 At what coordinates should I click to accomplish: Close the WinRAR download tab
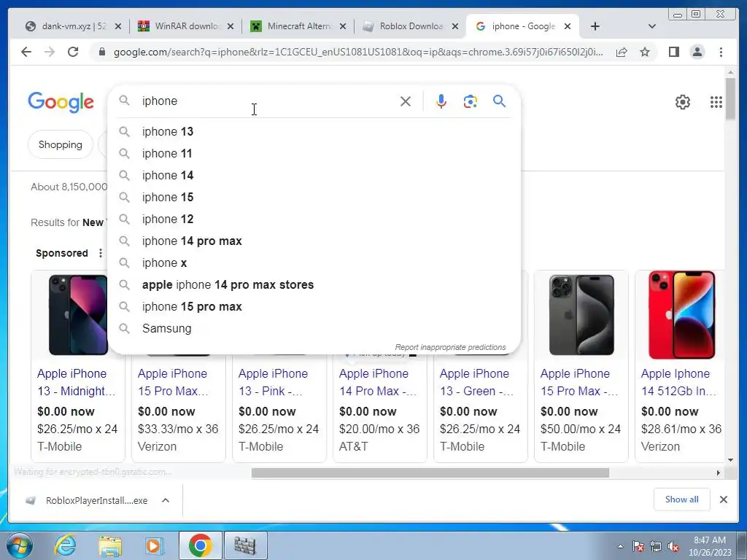[x=231, y=26]
